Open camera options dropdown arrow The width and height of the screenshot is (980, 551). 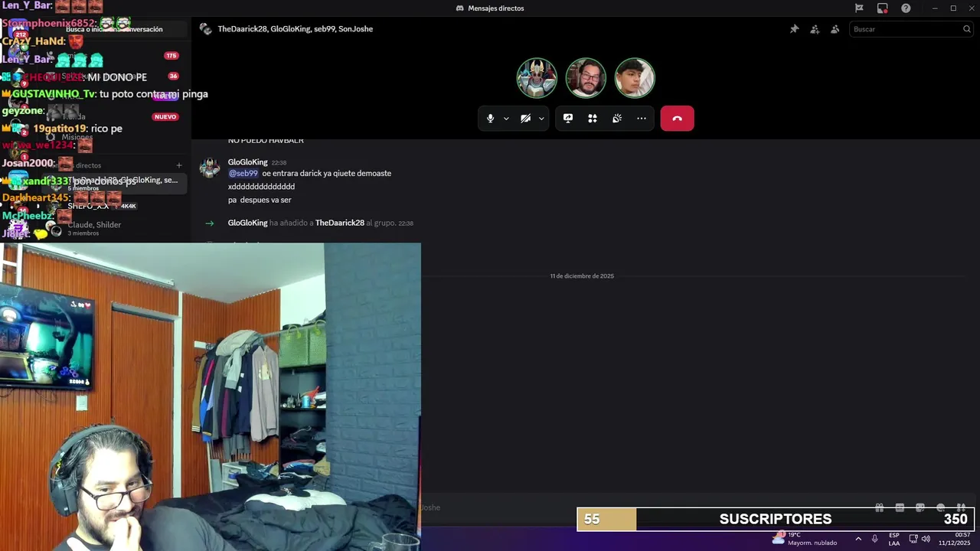tap(541, 119)
